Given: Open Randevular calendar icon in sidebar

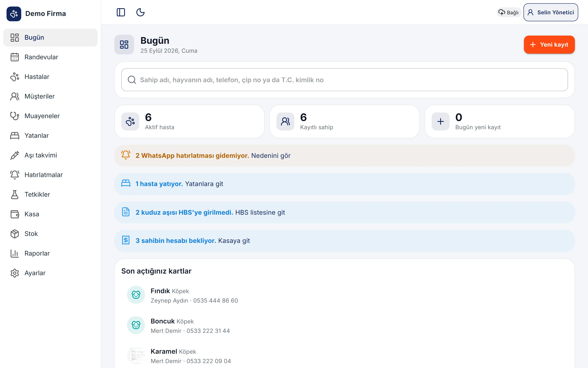Looking at the screenshot, I should click(x=14, y=57).
